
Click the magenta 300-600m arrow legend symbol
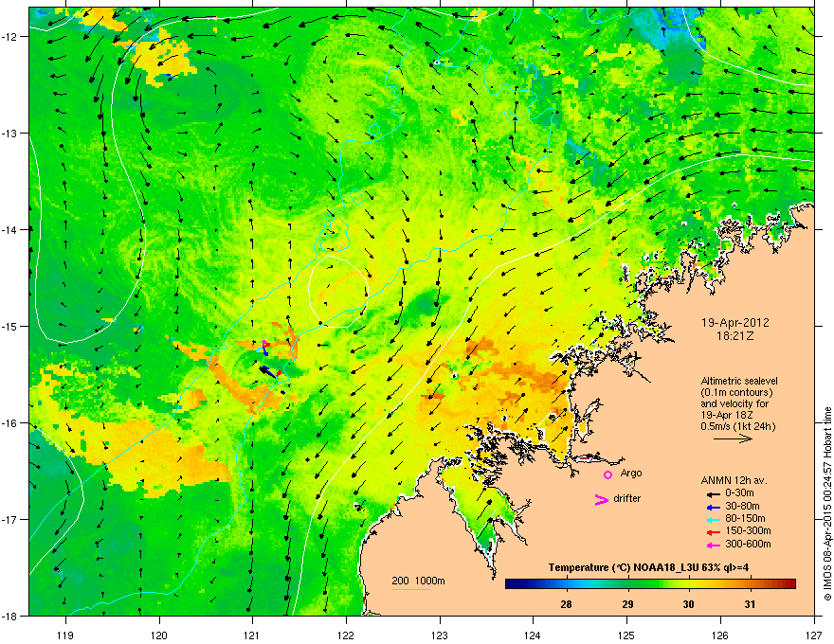tap(713, 545)
